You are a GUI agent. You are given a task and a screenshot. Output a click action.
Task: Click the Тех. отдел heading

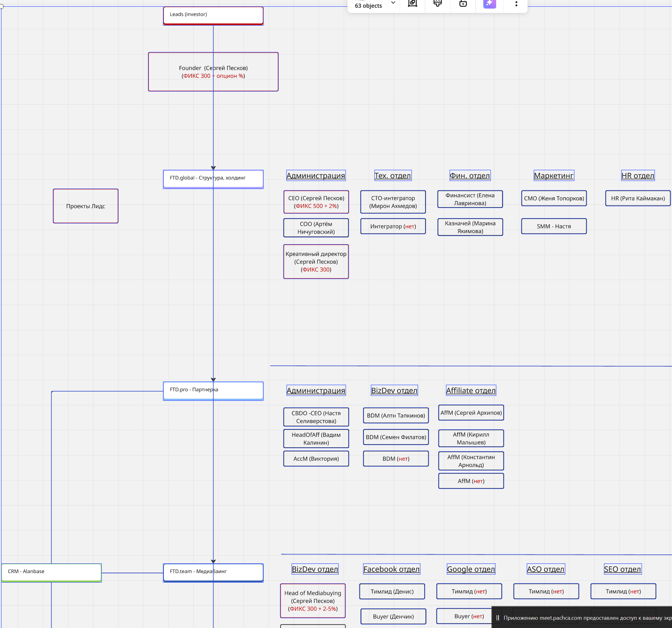tap(392, 176)
